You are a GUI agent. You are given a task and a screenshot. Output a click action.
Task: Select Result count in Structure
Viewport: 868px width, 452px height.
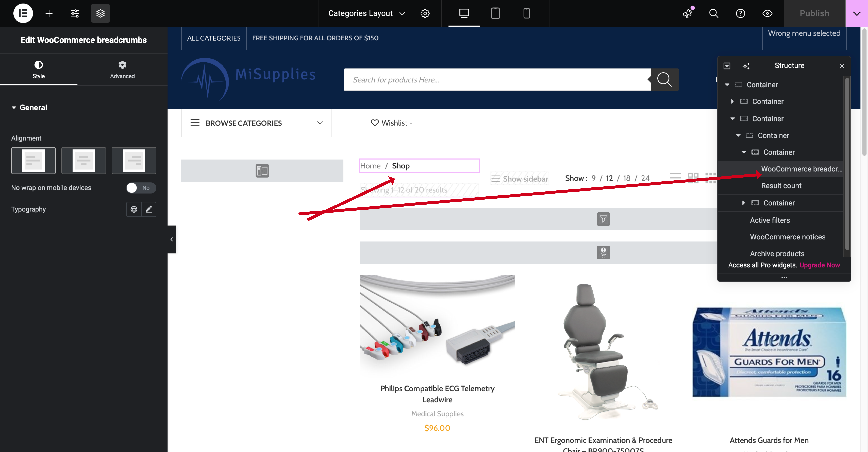click(781, 186)
